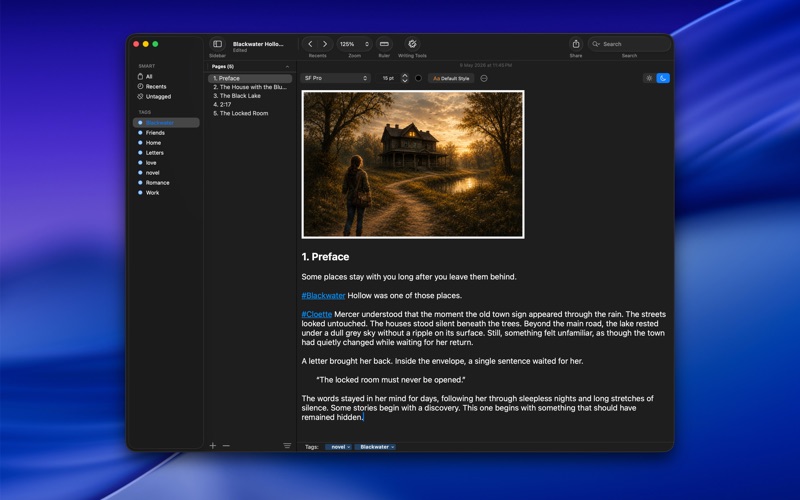Click the document date timestamp
The height and width of the screenshot is (500, 800).
(486, 65)
